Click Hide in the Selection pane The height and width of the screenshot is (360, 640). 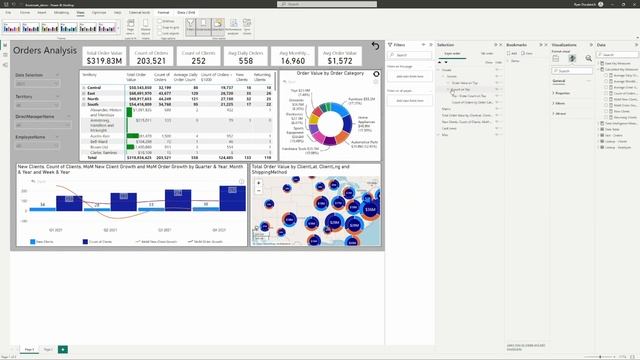(x=498, y=62)
